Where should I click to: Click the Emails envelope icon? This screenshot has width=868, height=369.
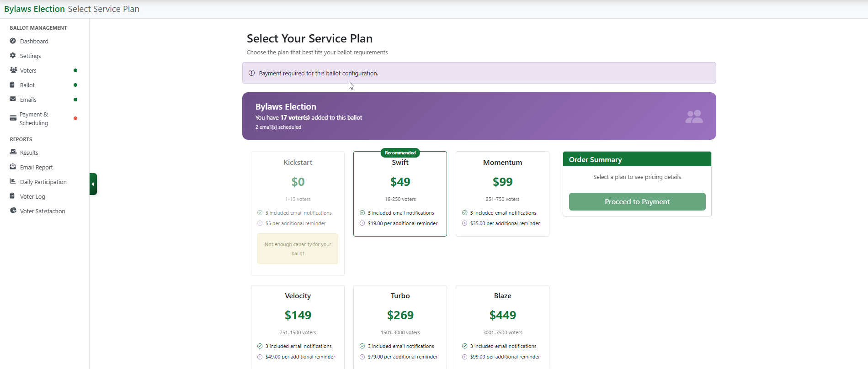[13, 99]
